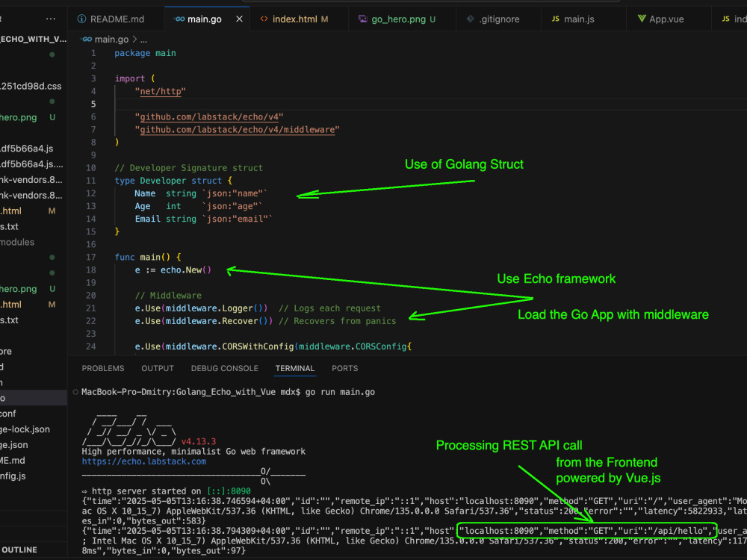Click the README.md info icon
The height and width of the screenshot is (560, 747).
coord(81,19)
